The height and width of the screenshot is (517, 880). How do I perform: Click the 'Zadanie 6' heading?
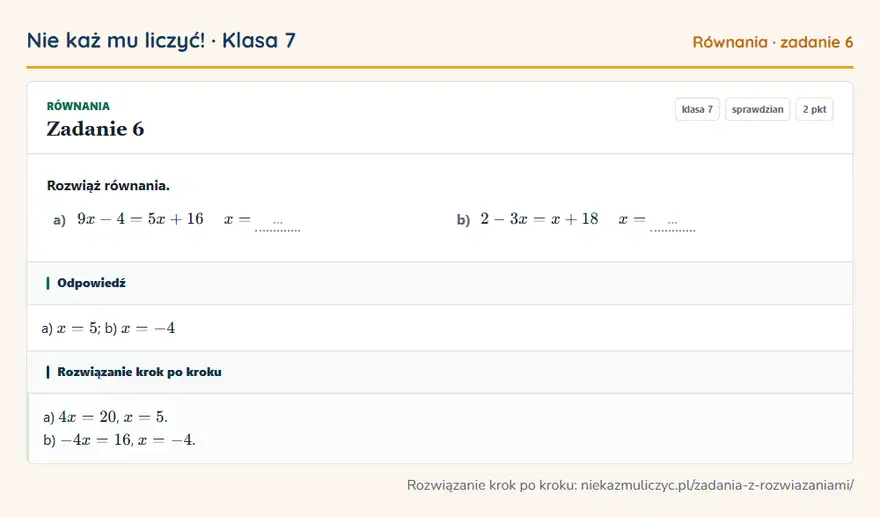point(95,129)
